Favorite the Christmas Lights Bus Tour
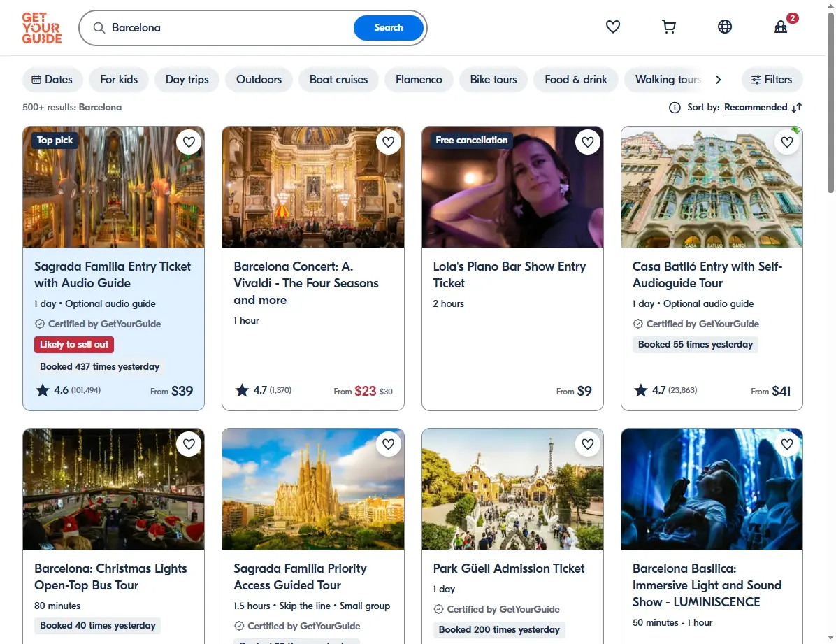 pos(189,444)
